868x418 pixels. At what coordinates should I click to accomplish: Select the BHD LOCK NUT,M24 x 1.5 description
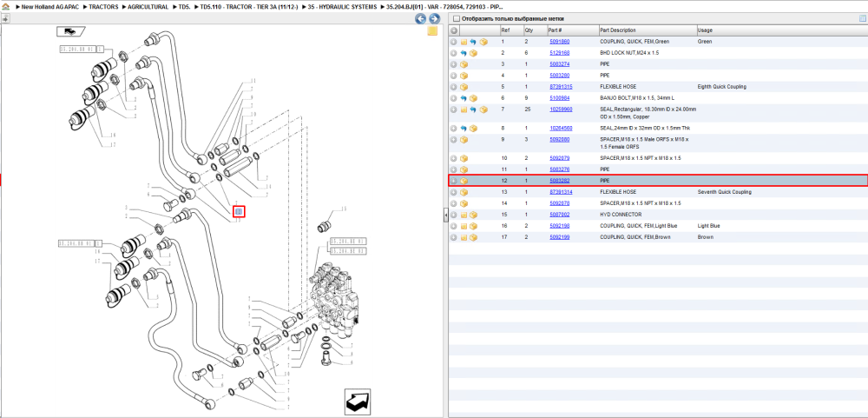[629, 53]
